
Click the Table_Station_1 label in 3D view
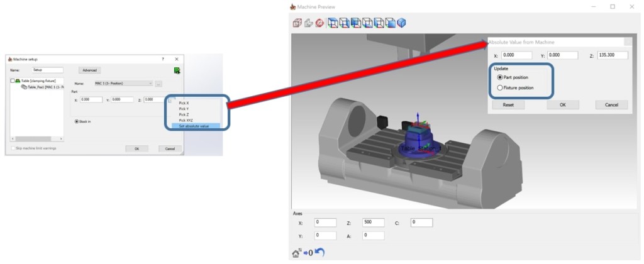pos(421,148)
